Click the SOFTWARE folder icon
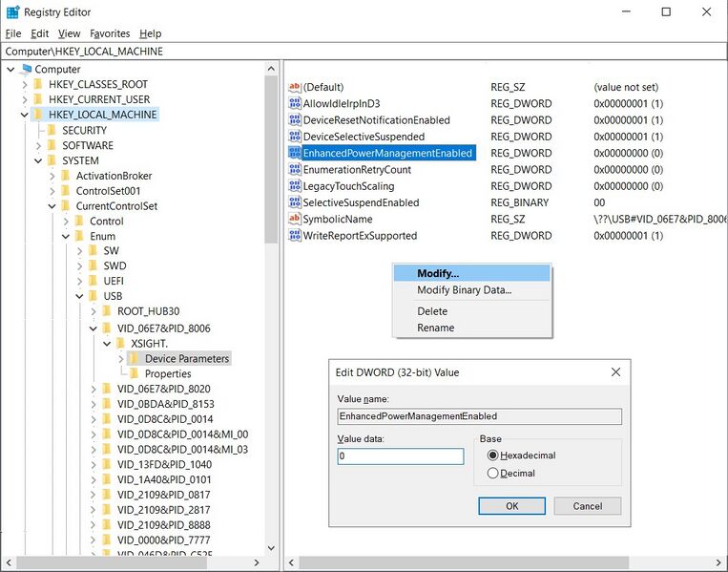The width and height of the screenshot is (728, 572). tap(52, 145)
